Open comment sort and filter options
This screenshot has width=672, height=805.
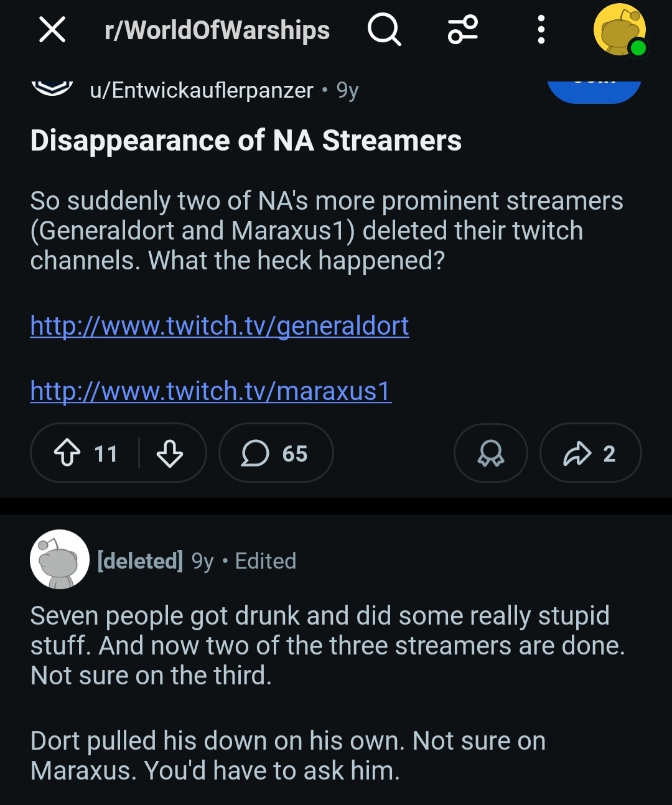463,29
